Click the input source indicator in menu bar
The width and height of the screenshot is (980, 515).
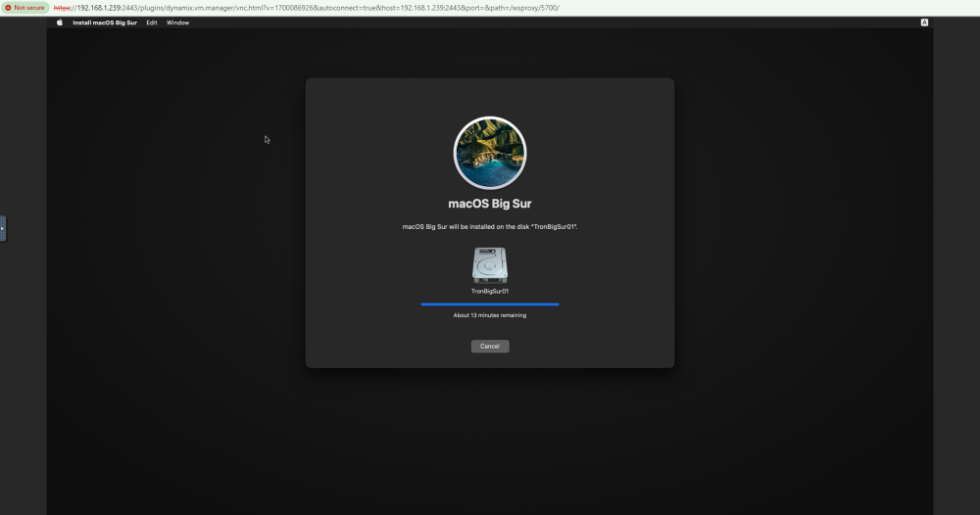924,23
